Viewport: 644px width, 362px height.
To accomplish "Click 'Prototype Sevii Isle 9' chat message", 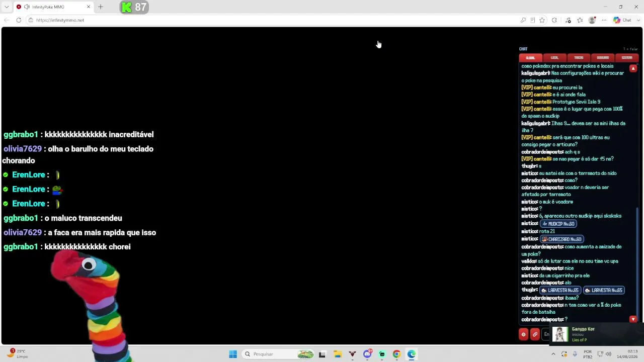I will pos(576,102).
